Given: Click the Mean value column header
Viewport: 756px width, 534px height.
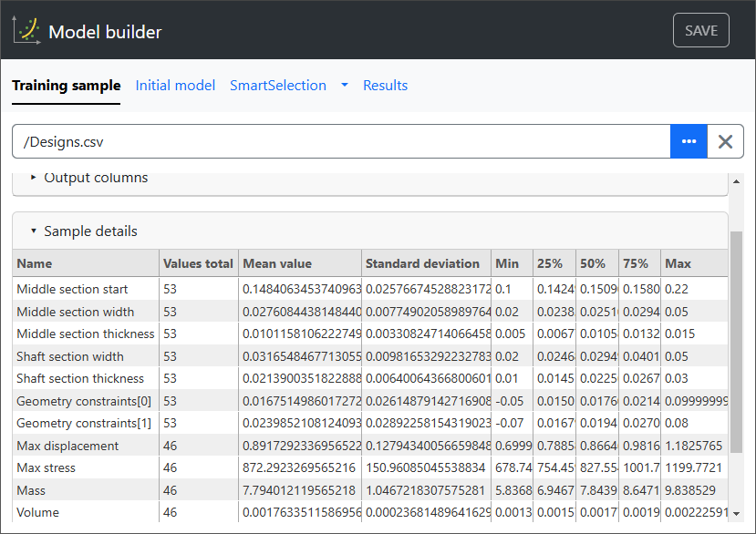Looking at the screenshot, I should [x=276, y=263].
